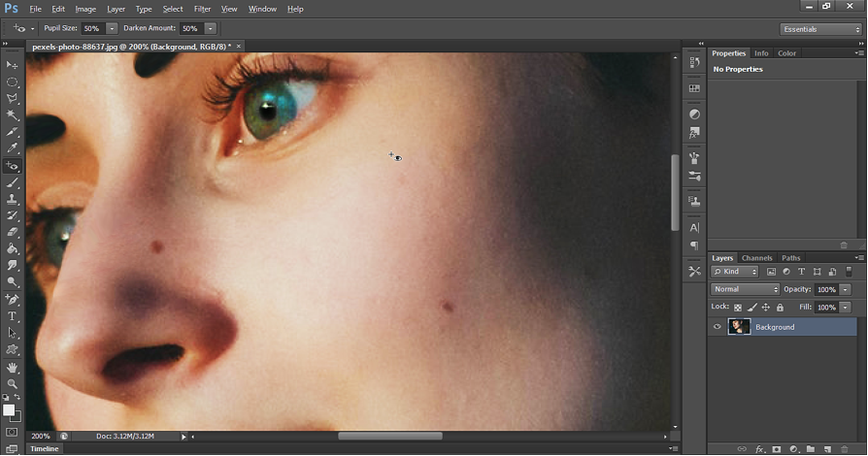Image resolution: width=868 pixels, height=456 pixels.
Task: Click the foreground color swatch
Action: 9,409
